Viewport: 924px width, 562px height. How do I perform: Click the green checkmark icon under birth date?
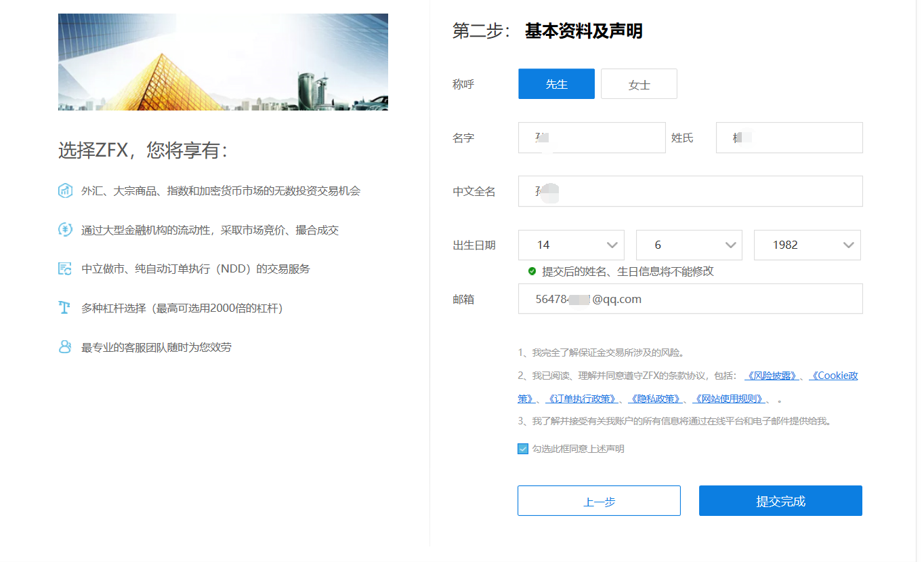[532, 271]
